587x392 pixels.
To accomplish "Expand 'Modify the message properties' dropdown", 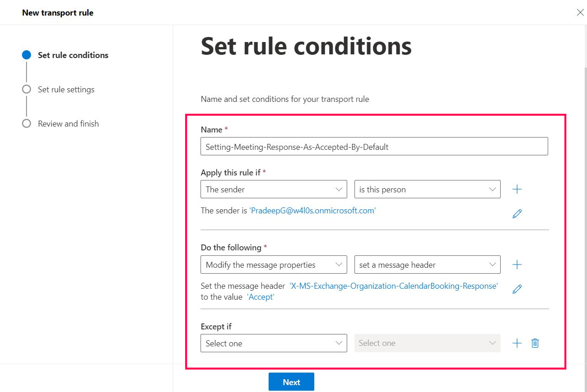I will click(x=274, y=265).
